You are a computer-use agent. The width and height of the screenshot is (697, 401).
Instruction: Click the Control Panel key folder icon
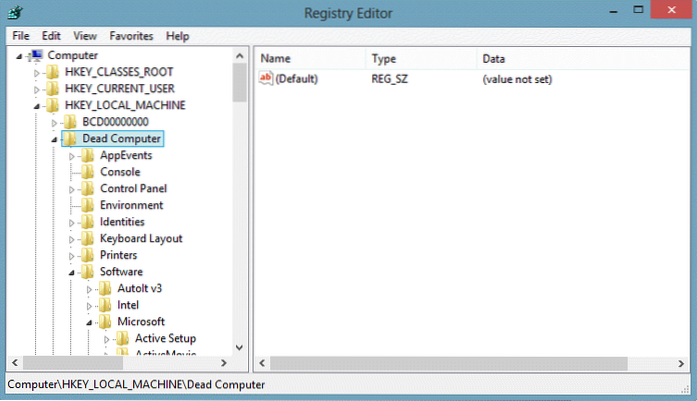tap(88, 188)
